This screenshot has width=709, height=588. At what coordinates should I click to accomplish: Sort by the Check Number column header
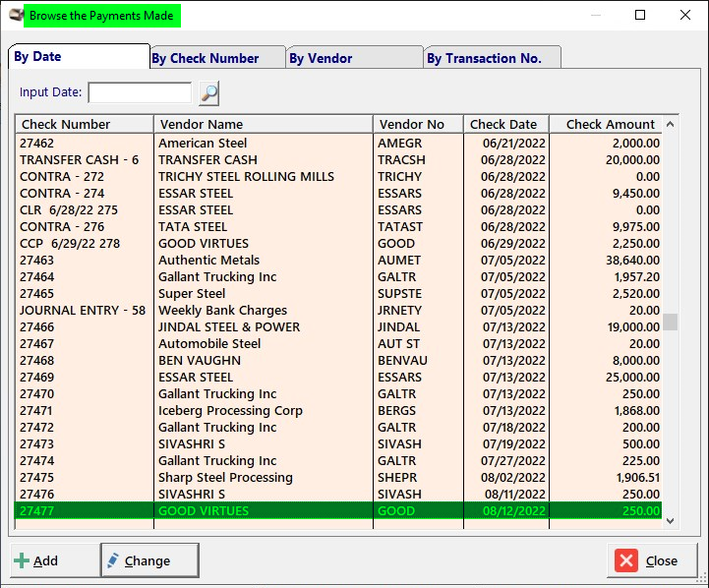(x=85, y=124)
